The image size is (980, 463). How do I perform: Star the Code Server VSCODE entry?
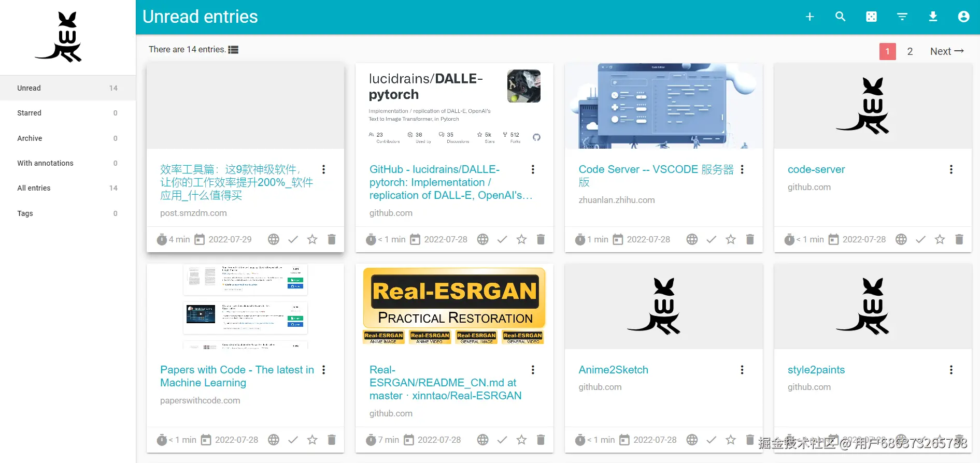(x=731, y=239)
